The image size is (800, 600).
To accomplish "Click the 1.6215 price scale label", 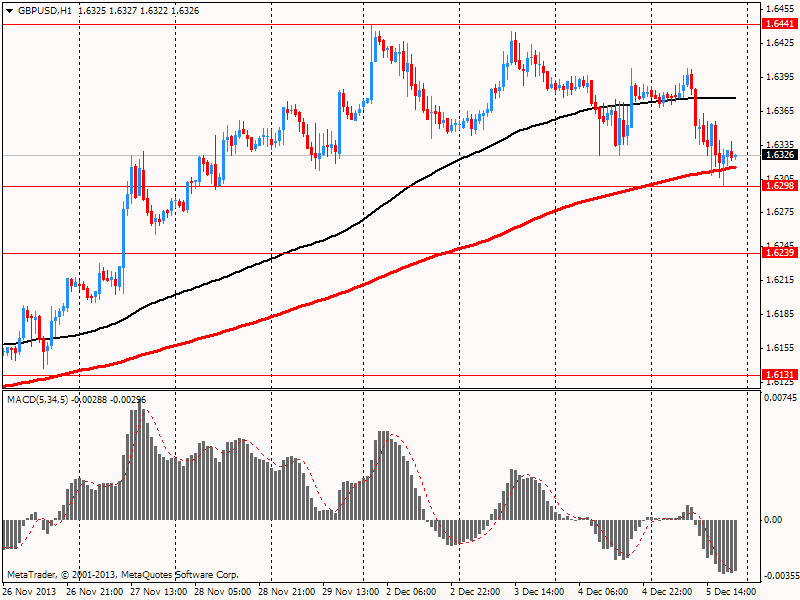I will click(781, 280).
